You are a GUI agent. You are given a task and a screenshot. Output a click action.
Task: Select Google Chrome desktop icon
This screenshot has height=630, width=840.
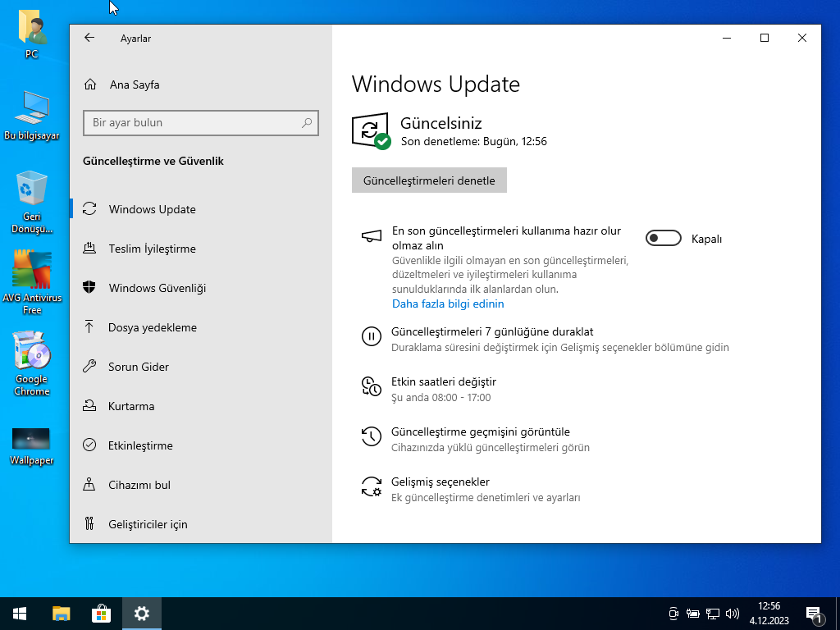(32, 363)
